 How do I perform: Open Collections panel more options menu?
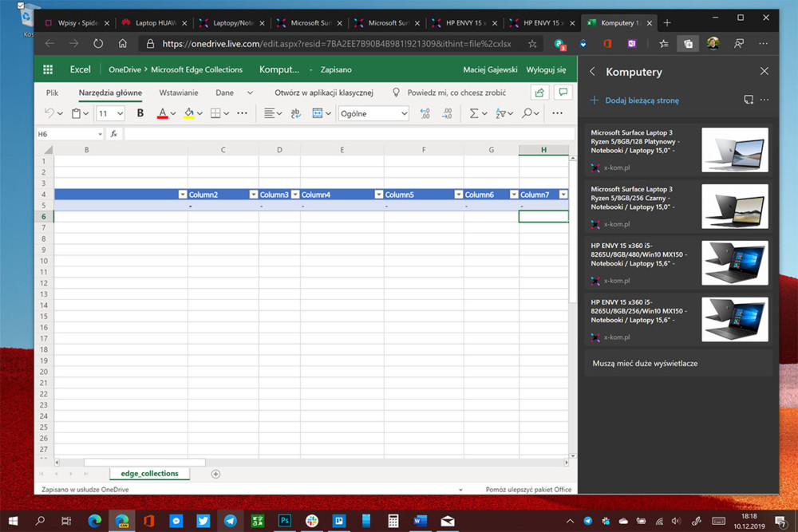click(x=764, y=100)
